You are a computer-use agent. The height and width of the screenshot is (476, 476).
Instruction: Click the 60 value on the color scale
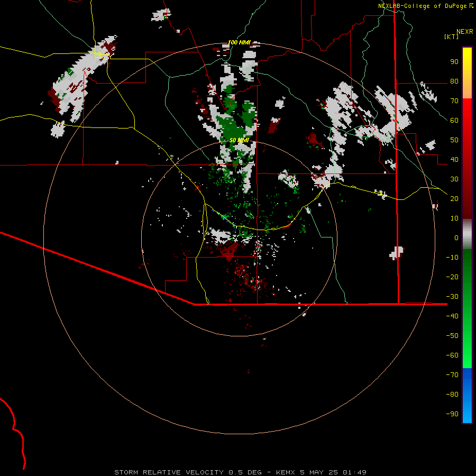pyautogui.click(x=454, y=121)
